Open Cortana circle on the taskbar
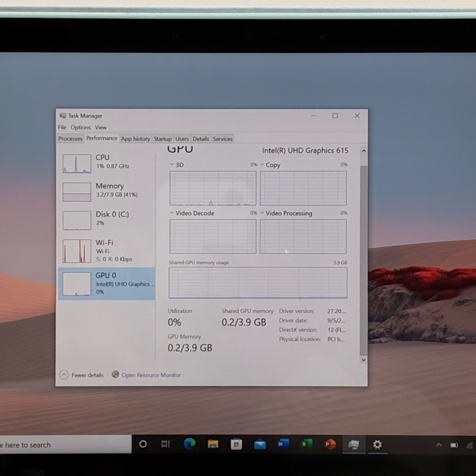The image size is (476, 476). point(143,444)
